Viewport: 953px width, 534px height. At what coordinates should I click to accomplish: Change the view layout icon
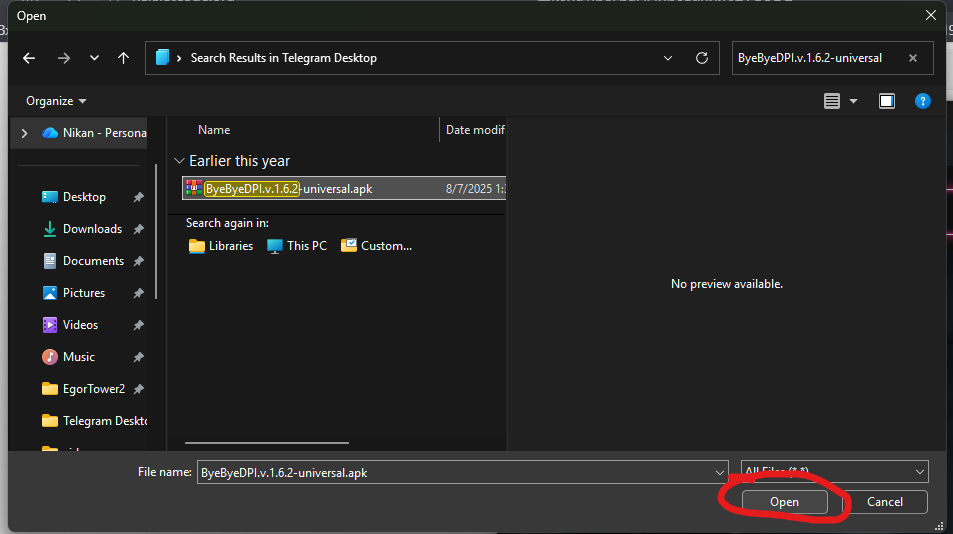(x=832, y=101)
